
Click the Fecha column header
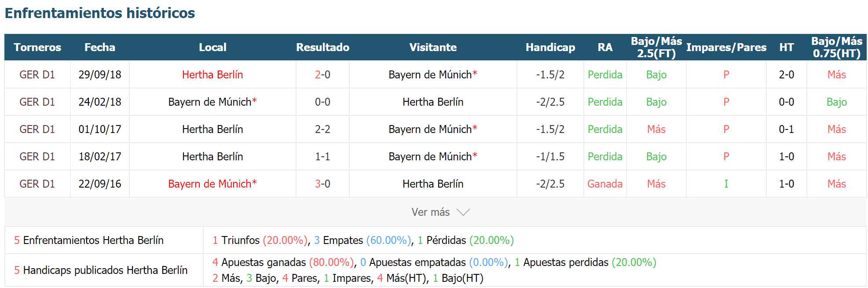click(100, 47)
